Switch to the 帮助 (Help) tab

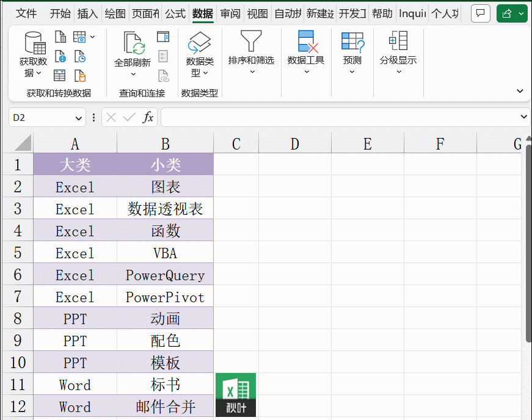click(x=382, y=13)
